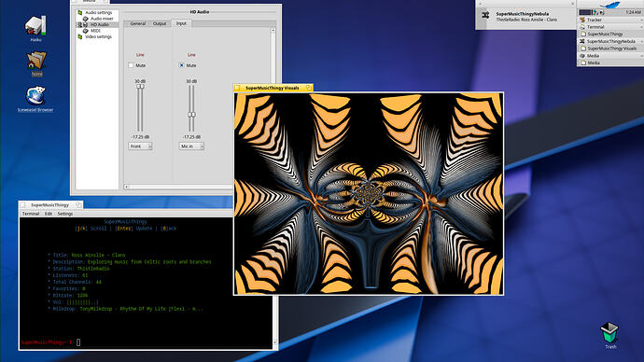This screenshot has width=644, height=362.
Task: Open the Front input source dropdown
Action: tap(140, 146)
